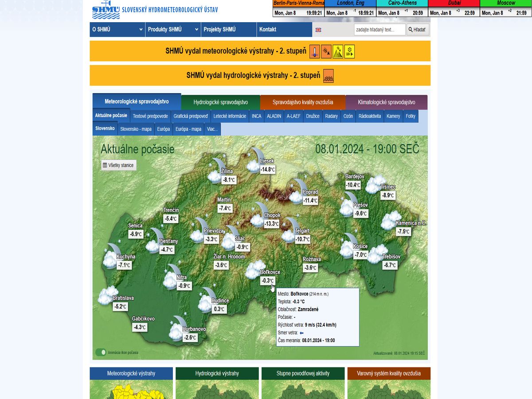
Task: Expand the Produkty SHMÚ dropdown menu
Action: tap(173, 30)
